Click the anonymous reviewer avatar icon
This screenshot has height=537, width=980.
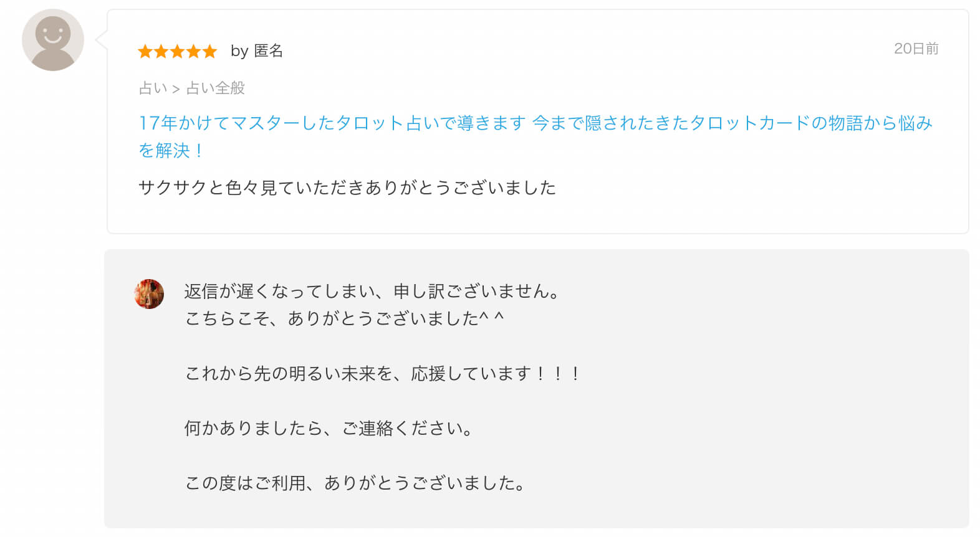click(x=53, y=40)
